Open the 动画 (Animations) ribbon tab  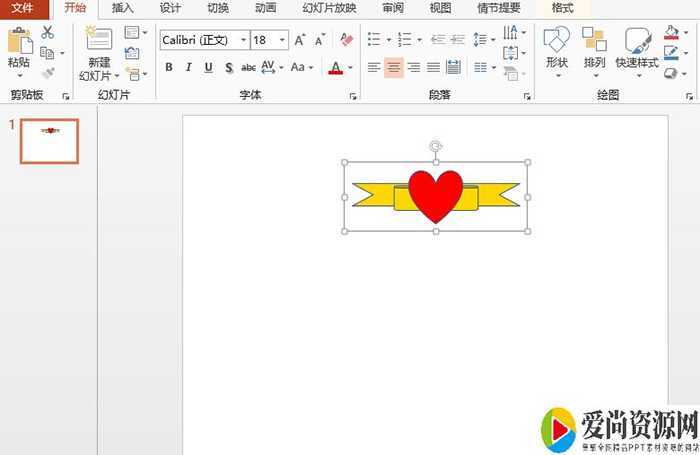coord(265,8)
